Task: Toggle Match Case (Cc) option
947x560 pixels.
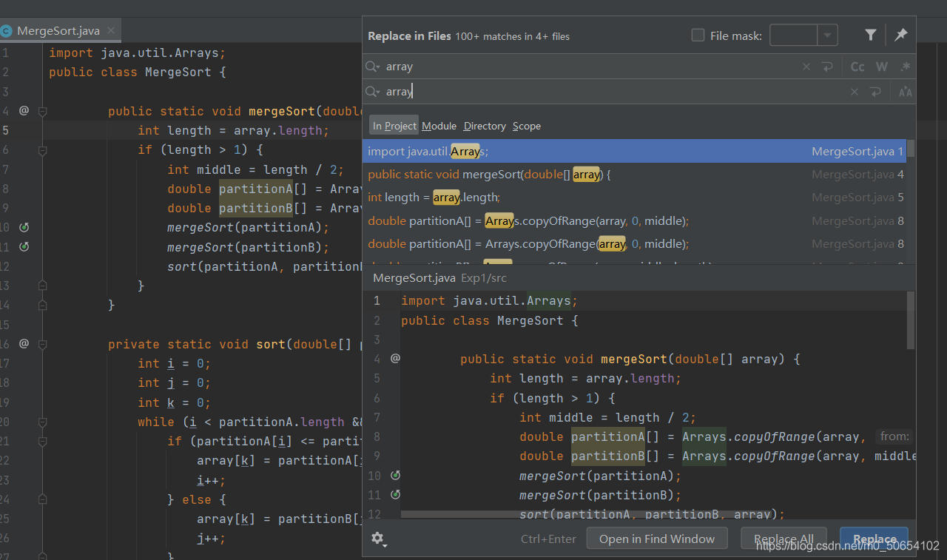Action: click(x=857, y=67)
